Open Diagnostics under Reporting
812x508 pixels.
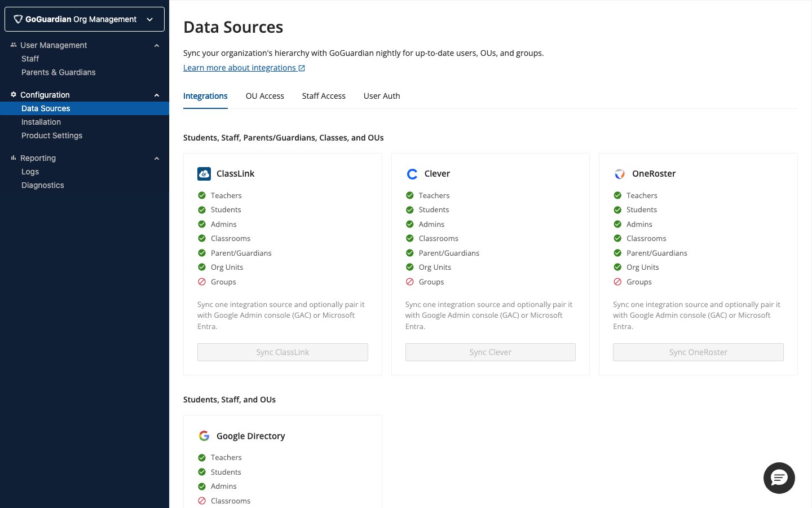43,185
